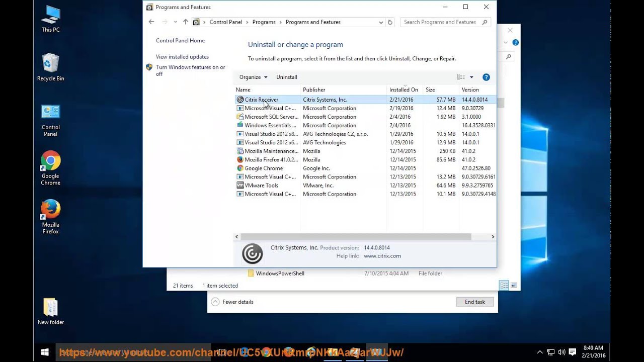Image resolution: width=644 pixels, height=362 pixels.
Task: Select the Recycle Bin desktop icon
Action: click(x=50, y=67)
